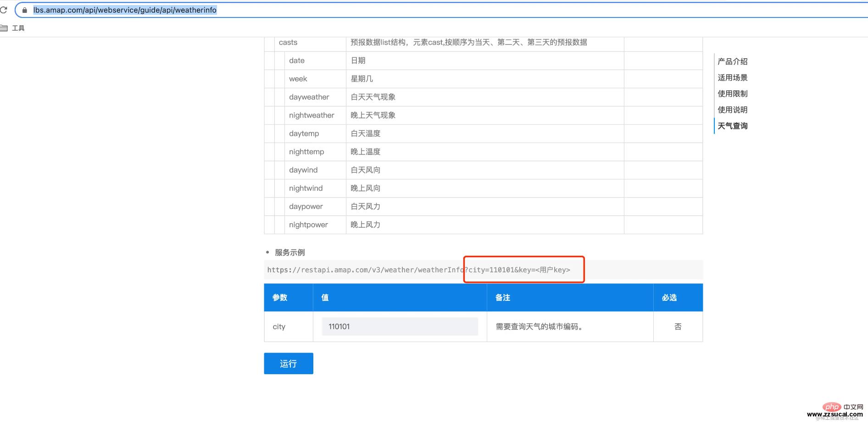Go to 适用场景 section
Viewport: 868px width, 422px height.
tap(733, 78)
